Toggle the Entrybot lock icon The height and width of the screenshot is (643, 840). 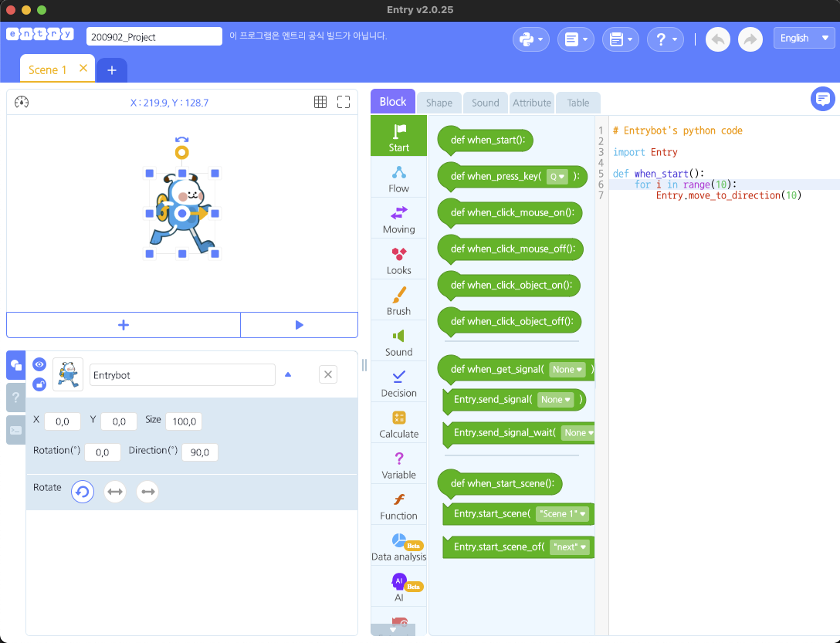point(39,384)
